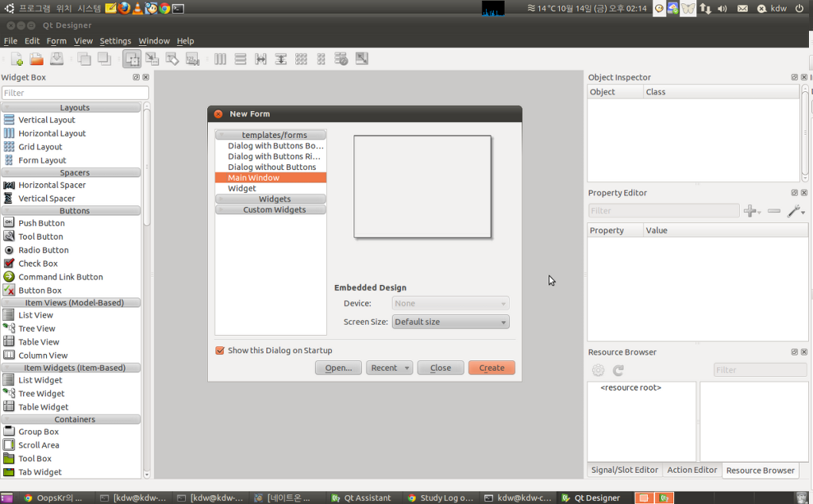Click the Close button in New Form
This screenshot has height=504, width=813.
click(x=441, y=367)
